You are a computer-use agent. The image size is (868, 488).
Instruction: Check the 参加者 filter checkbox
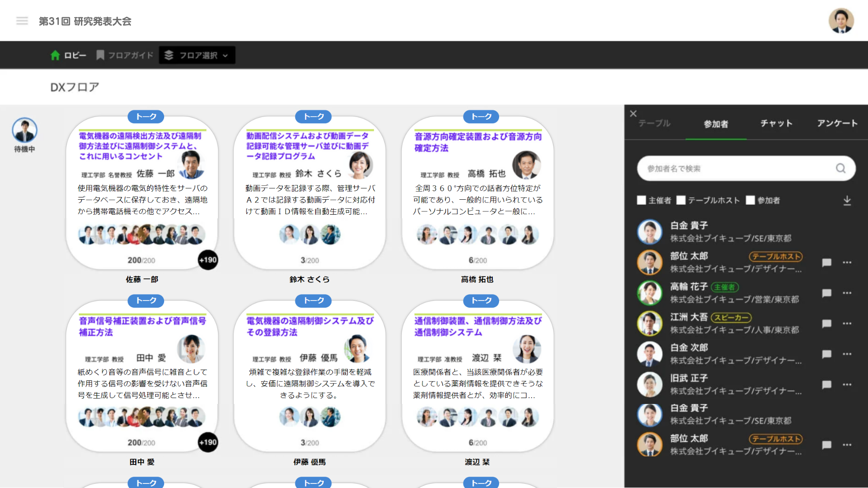coord(750,200)
